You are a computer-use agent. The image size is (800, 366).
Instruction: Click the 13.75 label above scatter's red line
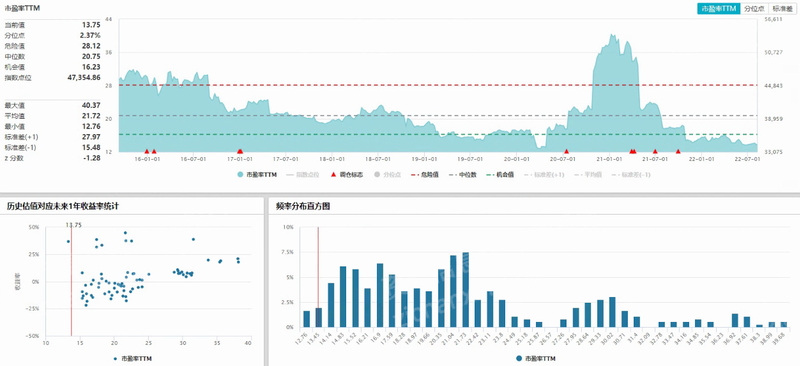tap(74, 225)
